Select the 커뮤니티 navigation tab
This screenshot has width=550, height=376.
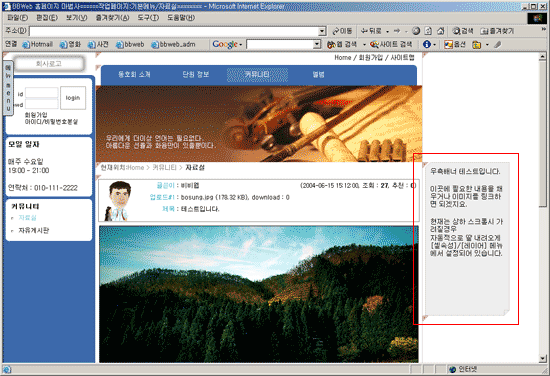(257, 74)
